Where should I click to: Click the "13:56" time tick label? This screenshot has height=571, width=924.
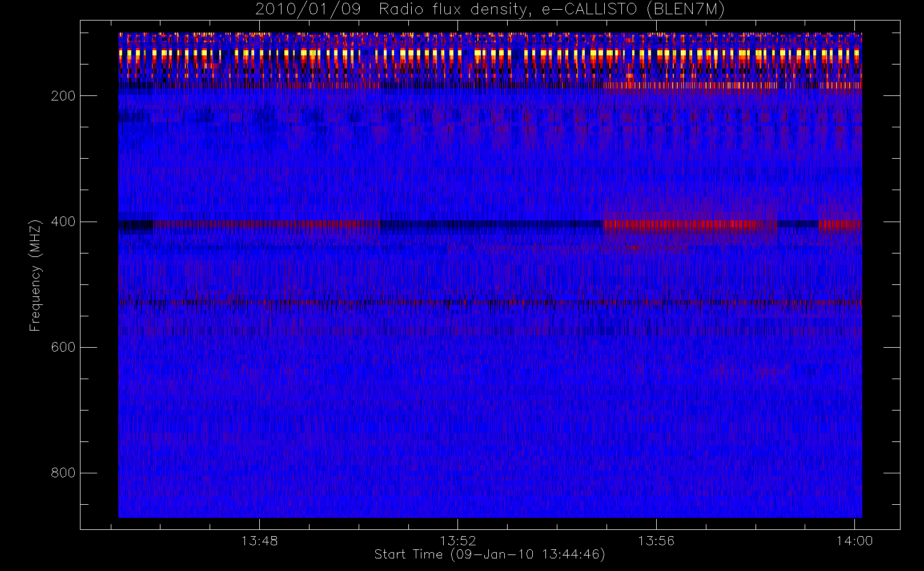[656, 541]
